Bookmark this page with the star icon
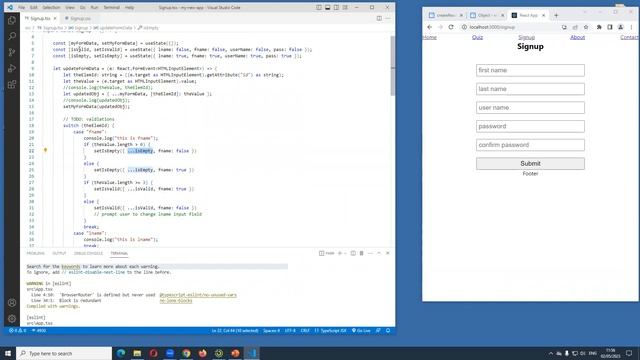 click(586, 27)
